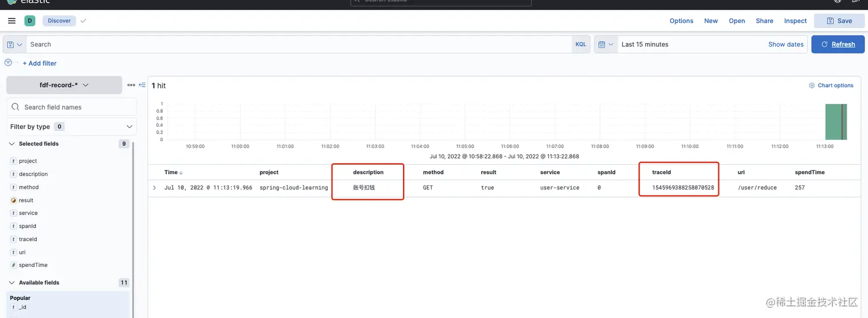Click the GET method cell
The height and width of the screenshot is (318, 868).
point(428,188)
